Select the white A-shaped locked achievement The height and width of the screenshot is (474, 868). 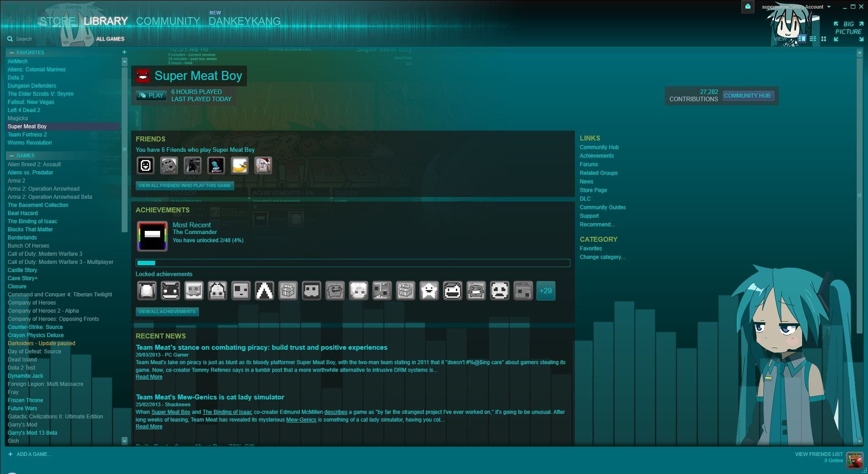pyautogui.click(x=264, y=291)
